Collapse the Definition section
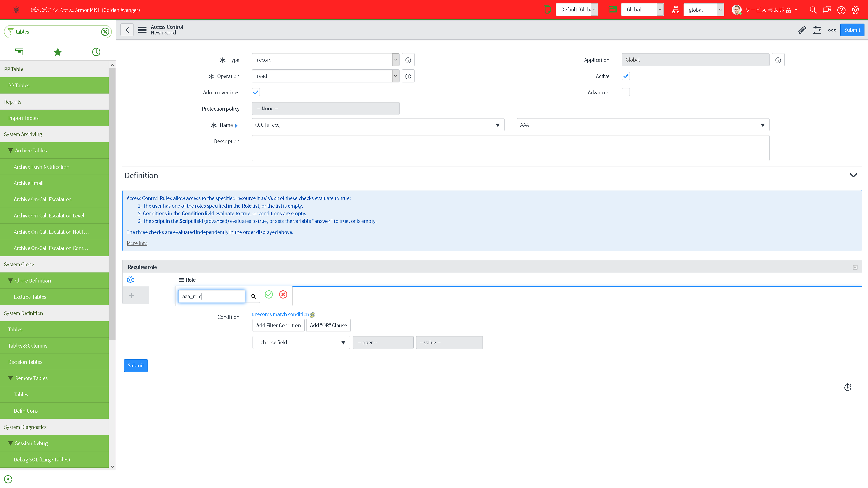 coord(853,175)
